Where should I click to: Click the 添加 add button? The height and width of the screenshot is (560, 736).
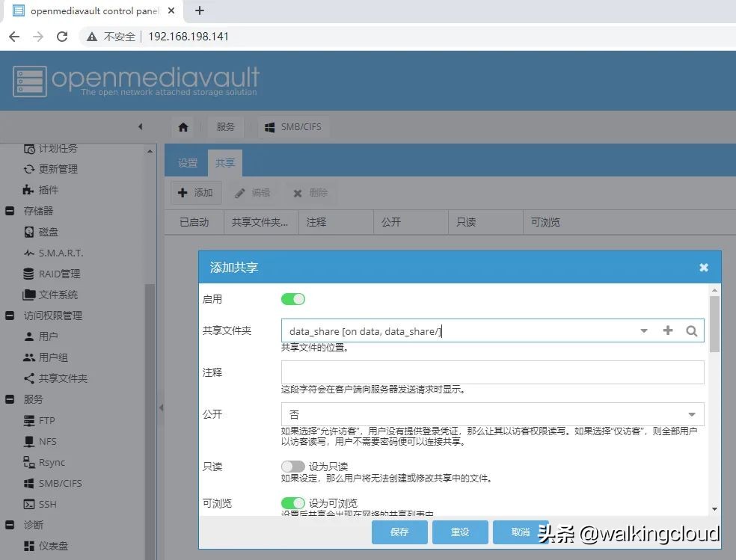pyautogui.click(x=196, y=193)
